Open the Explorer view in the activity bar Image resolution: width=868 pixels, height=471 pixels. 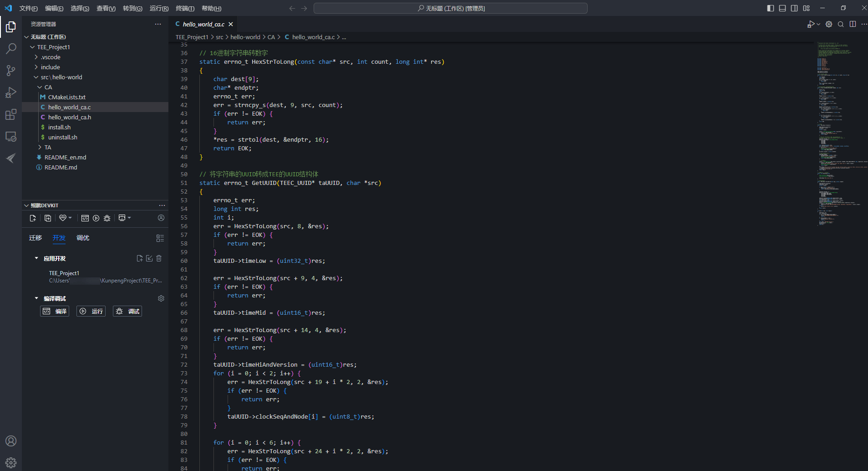click(x=11, y=27)
